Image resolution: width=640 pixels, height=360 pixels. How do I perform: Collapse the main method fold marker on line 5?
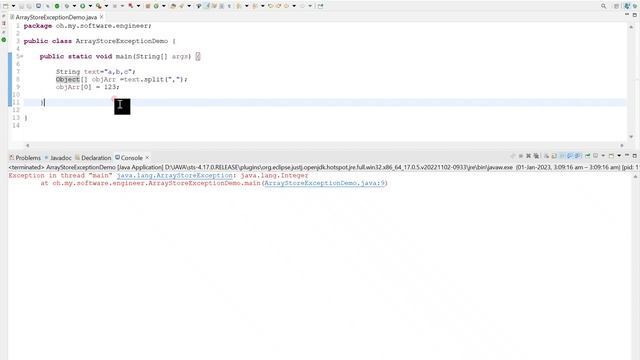[x=21, y=56]
